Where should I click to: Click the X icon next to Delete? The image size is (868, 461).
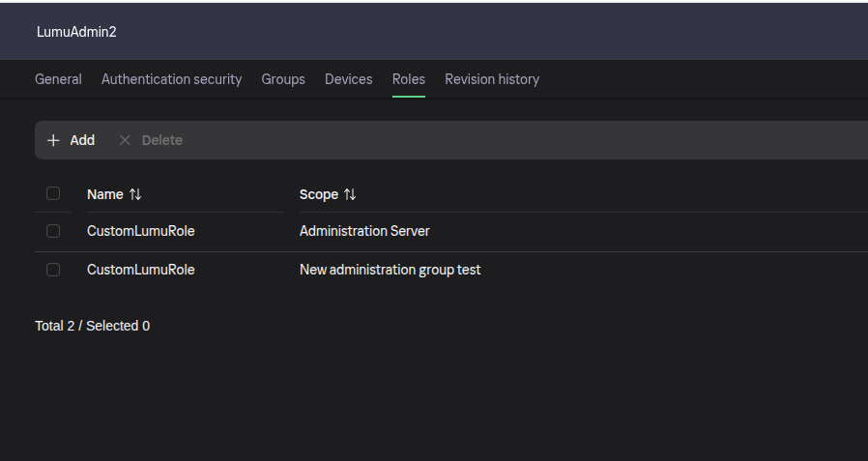coord(125,140)
